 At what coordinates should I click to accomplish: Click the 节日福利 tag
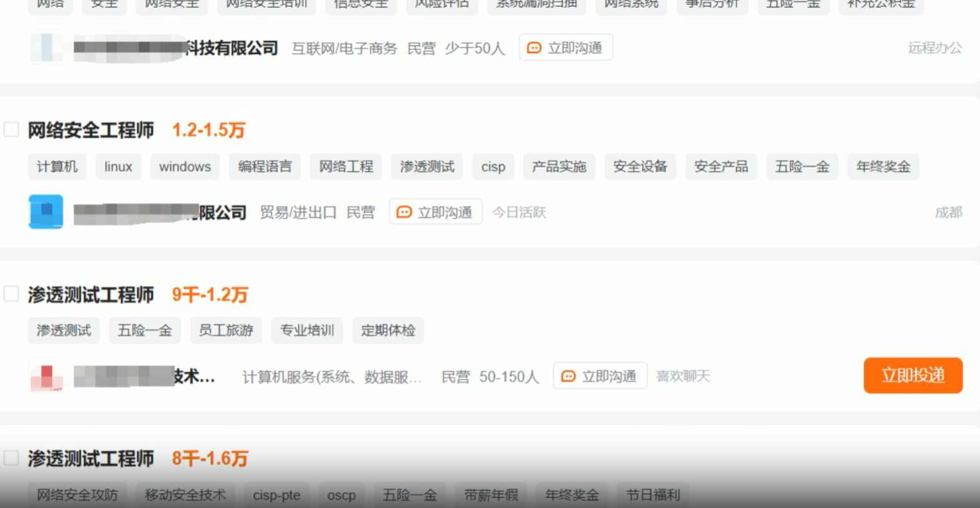653,495
